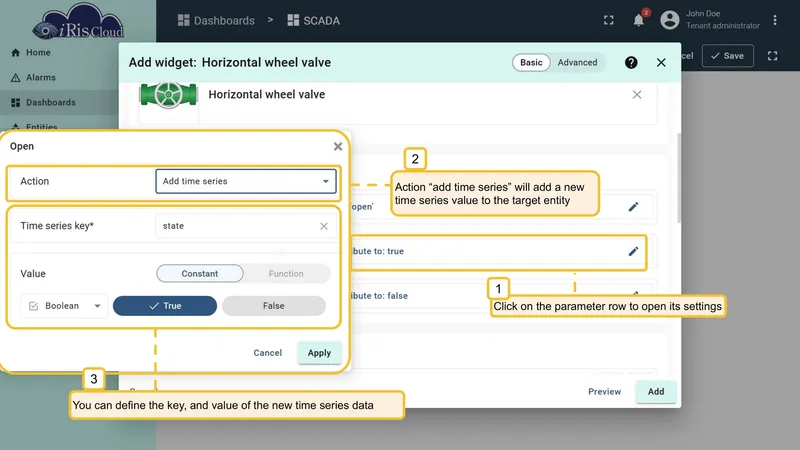The image size is (800, 450).
Task: Edit the 'open' parameter row pencil
Action: click(633, 207)
